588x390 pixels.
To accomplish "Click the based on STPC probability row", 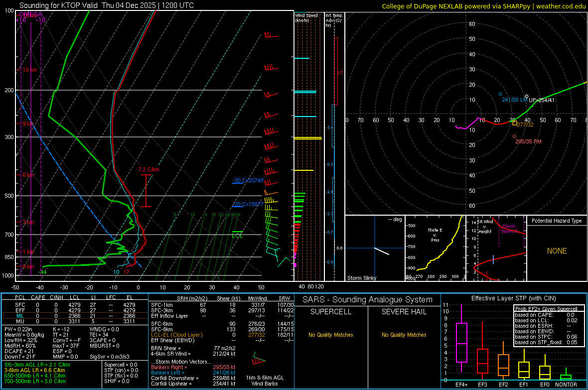I will click(x=546, y=337).
